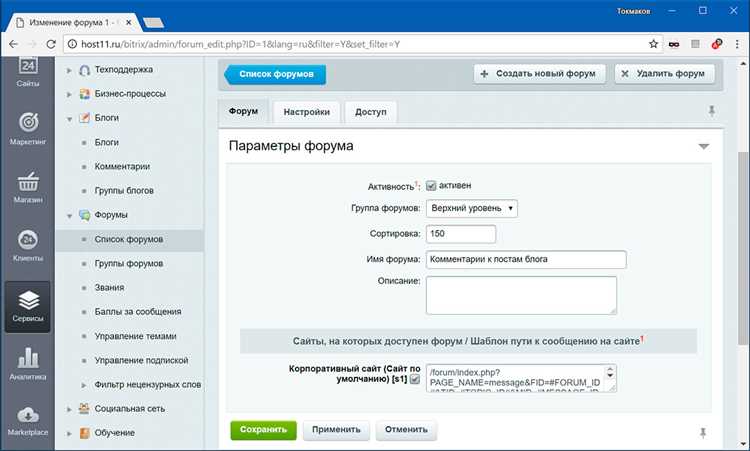Open the Магазин sidebar section
The width and height of the screenshot is (750, 451).
(x=28, y=187)
